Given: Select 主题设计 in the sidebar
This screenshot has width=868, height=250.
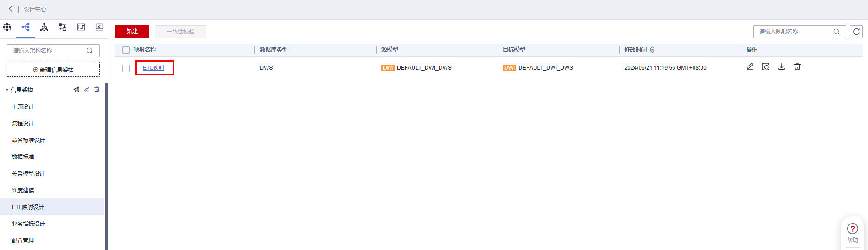Looking at the screenshot, I should [x=23, y=107].
